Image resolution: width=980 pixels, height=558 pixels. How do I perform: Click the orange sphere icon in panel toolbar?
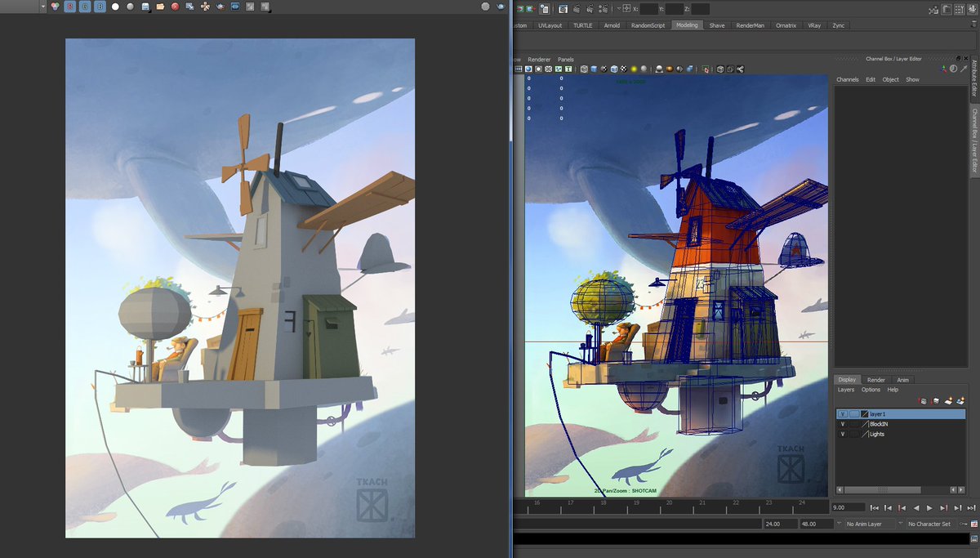669,69
